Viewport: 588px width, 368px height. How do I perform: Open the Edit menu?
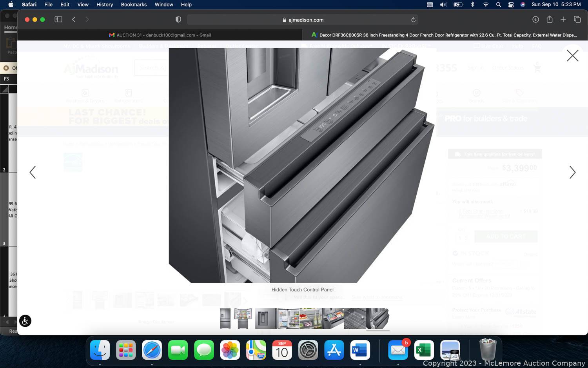(x=65, y=5)
